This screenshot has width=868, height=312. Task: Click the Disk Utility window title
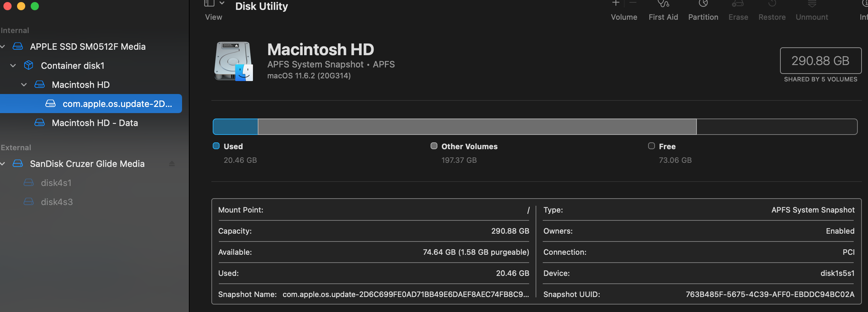coord(261,6)
